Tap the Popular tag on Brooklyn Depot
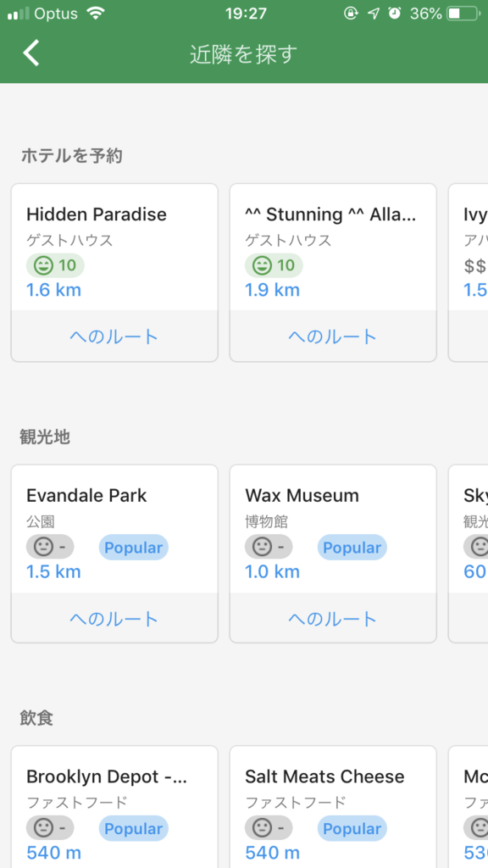The image size is (488, 868). coord(133,829)
